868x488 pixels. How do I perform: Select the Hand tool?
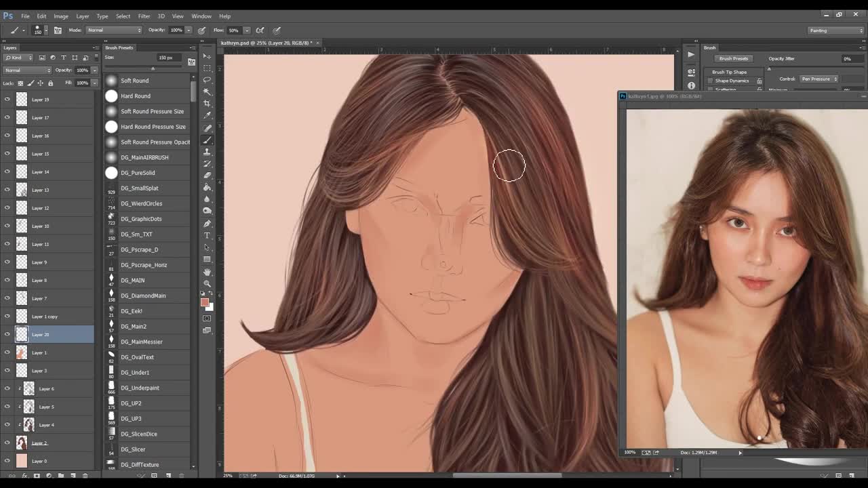point(208,272)
